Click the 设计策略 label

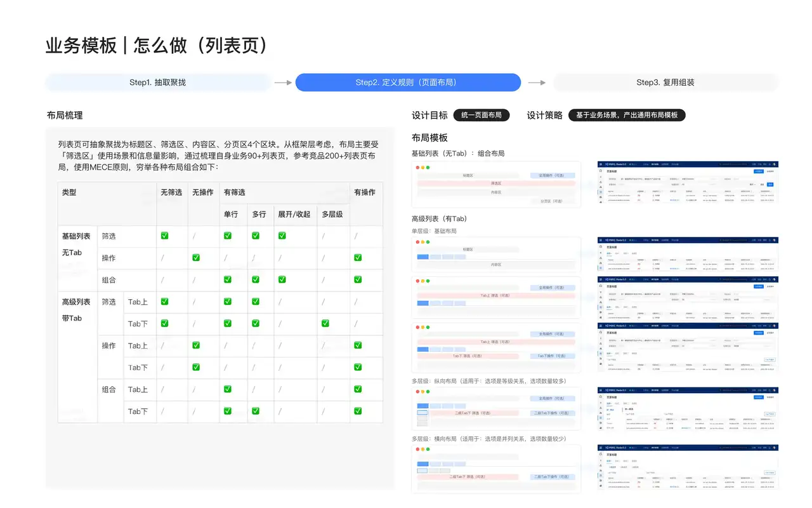pos(544,116)
